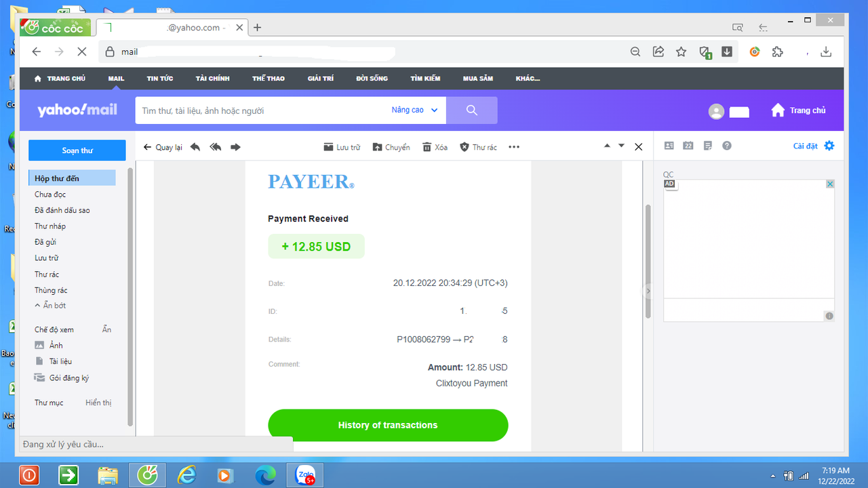Click the zoom out magnifier icon
This screenshot has width=868, height=488.
click(x=635, y=52)
